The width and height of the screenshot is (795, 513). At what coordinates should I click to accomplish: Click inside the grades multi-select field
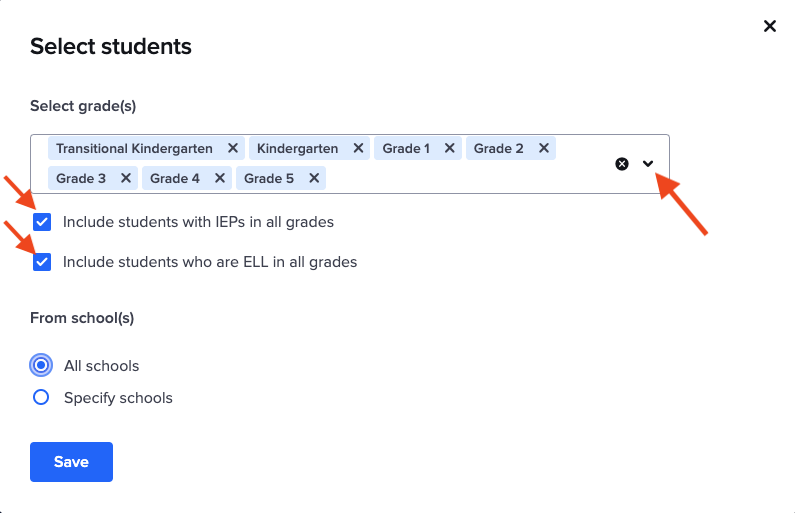pos(460,179)
